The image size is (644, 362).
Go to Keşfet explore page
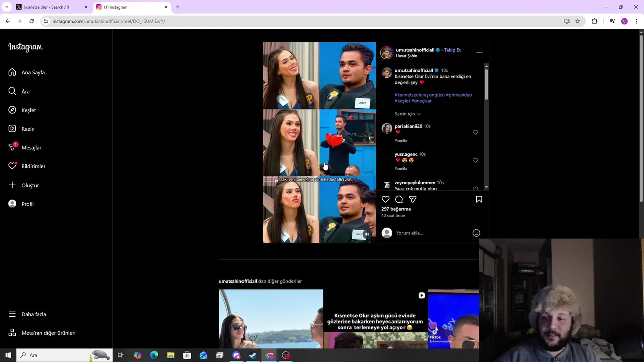click(x=22, y=110)
